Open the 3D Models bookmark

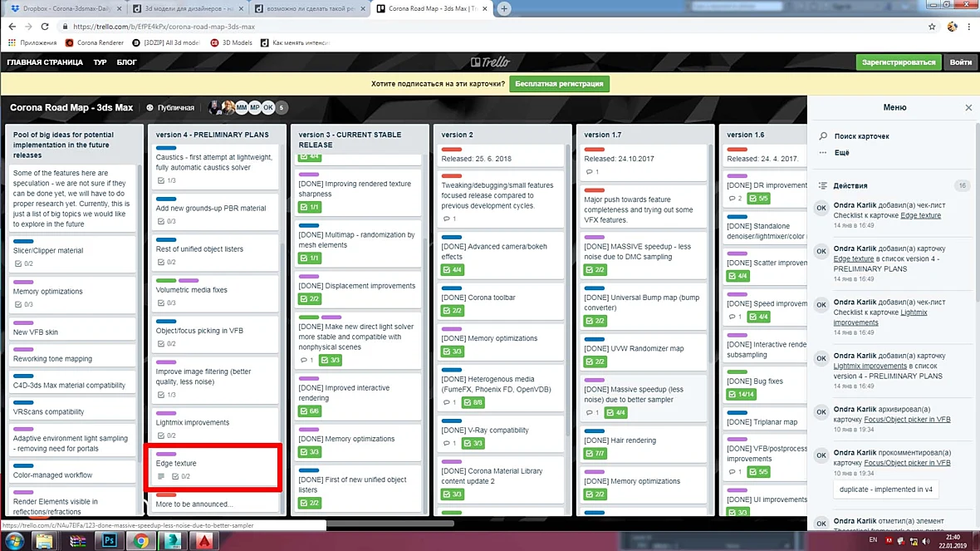231,42
